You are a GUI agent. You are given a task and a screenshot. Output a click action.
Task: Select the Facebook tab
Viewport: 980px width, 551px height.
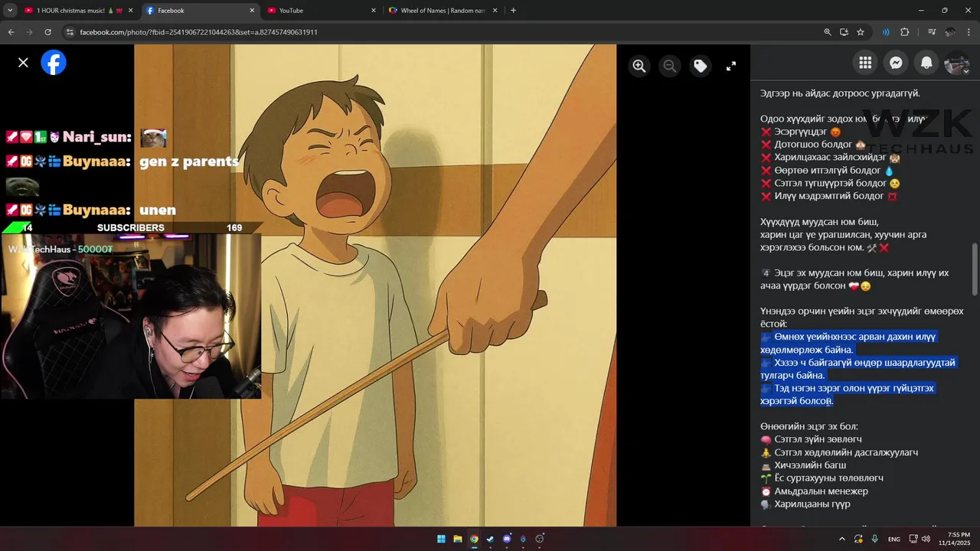tap(199, 11)
